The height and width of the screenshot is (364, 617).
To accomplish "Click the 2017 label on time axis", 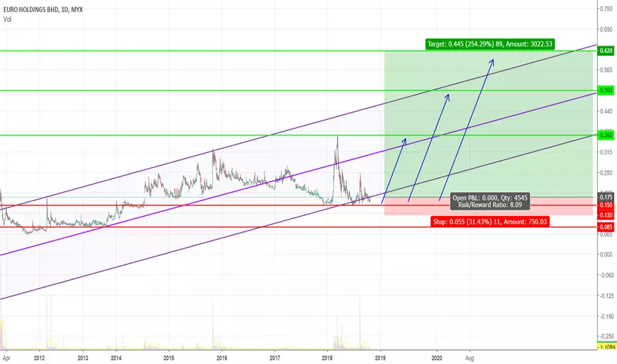I will click(275, 358).
